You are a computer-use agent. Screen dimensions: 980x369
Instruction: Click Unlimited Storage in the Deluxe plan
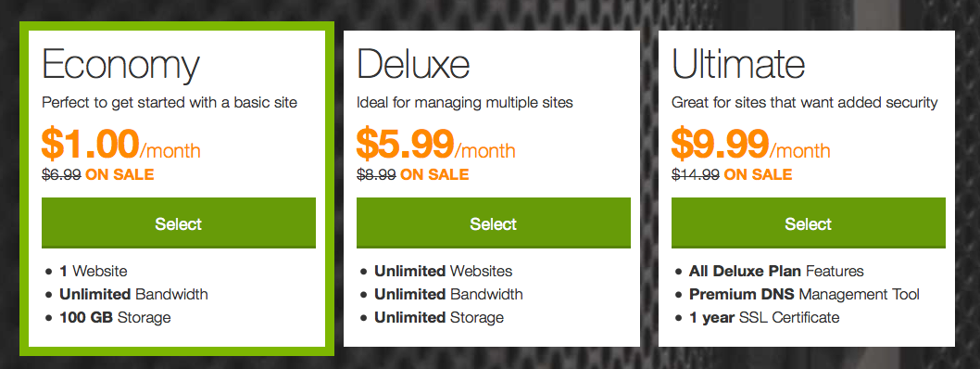point(439,318)
